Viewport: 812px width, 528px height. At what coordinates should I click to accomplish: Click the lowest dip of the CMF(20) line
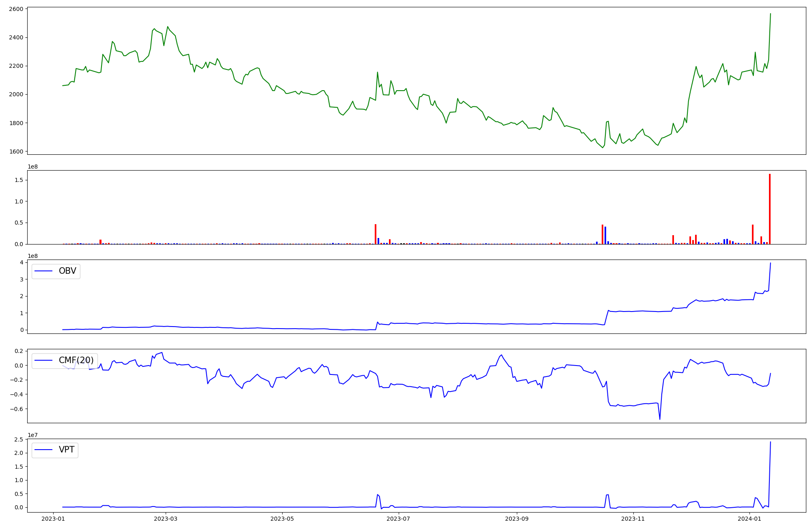click(659, 419)
